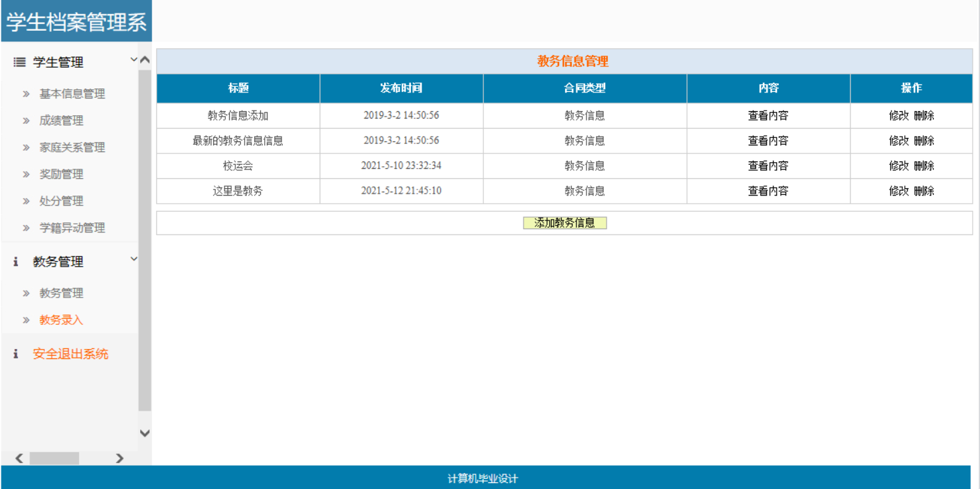Open 家庭关系管理 in the sidebar
Viewport: 980px width, 489px height.
point(72,147)
